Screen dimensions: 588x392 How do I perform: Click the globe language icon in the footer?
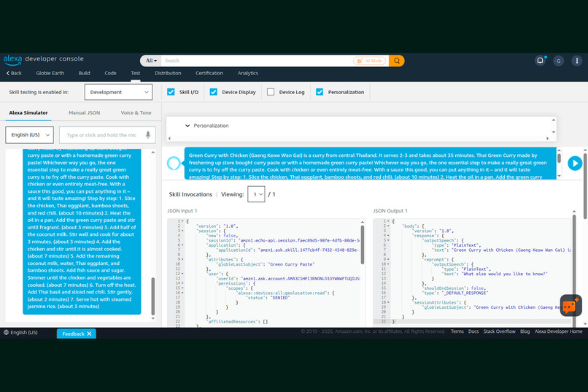tap(6, 332)
